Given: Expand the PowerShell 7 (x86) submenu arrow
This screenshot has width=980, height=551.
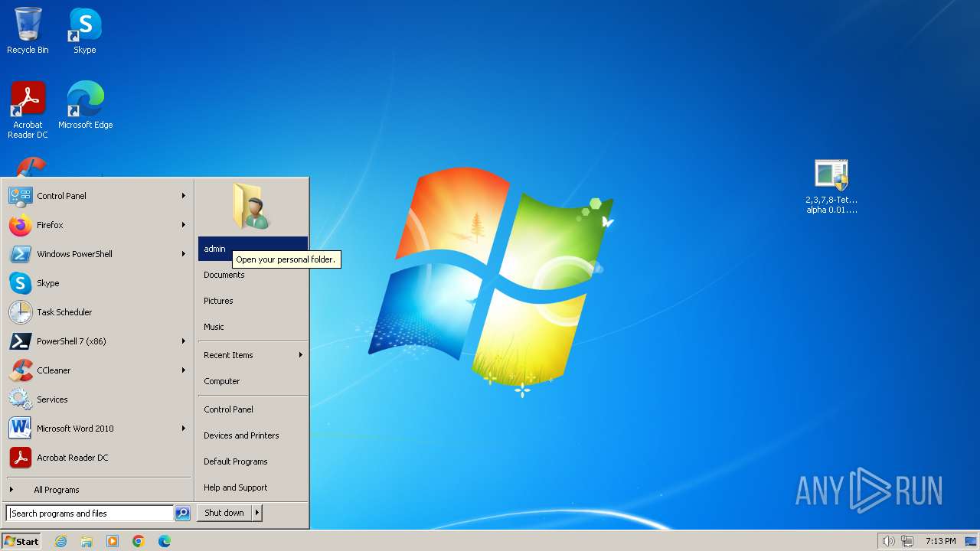Looking at the screenshot, I should [184, 341].
